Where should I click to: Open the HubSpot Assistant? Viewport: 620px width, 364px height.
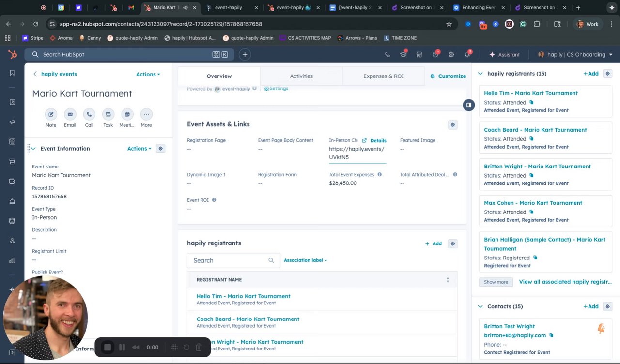504,55
